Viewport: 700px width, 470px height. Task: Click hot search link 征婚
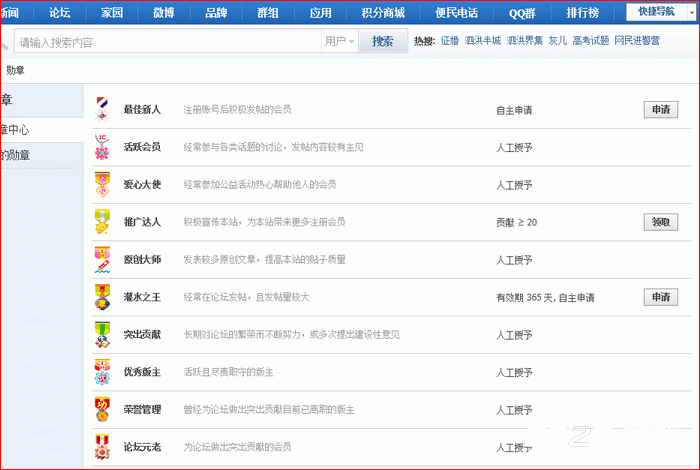(450, 41)
